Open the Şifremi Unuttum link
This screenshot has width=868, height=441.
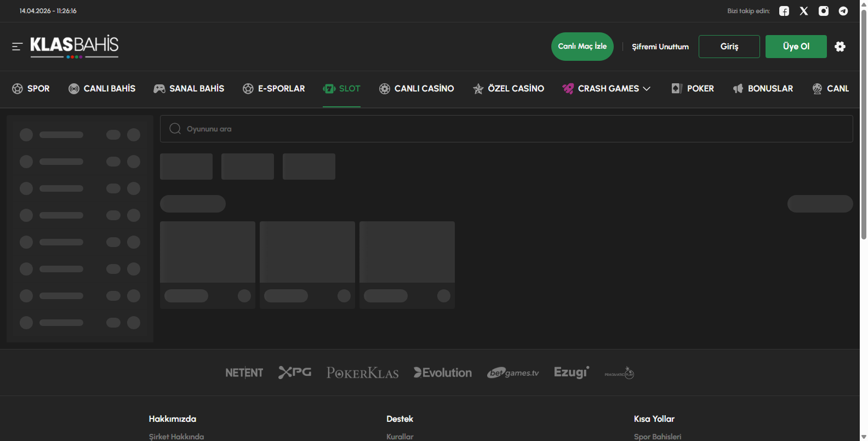660,47
